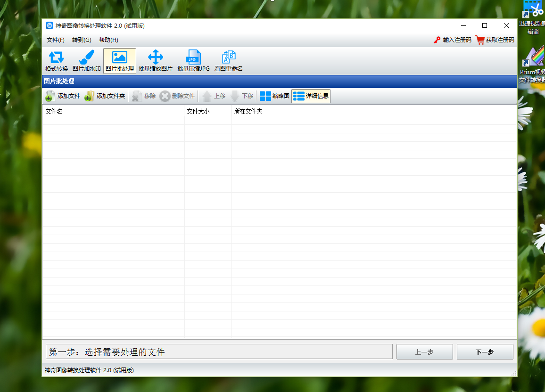The image size is (545, 392).
Task: Open the 批量缩放图片 batch resize tool
Action: click(x=156, y=61)
